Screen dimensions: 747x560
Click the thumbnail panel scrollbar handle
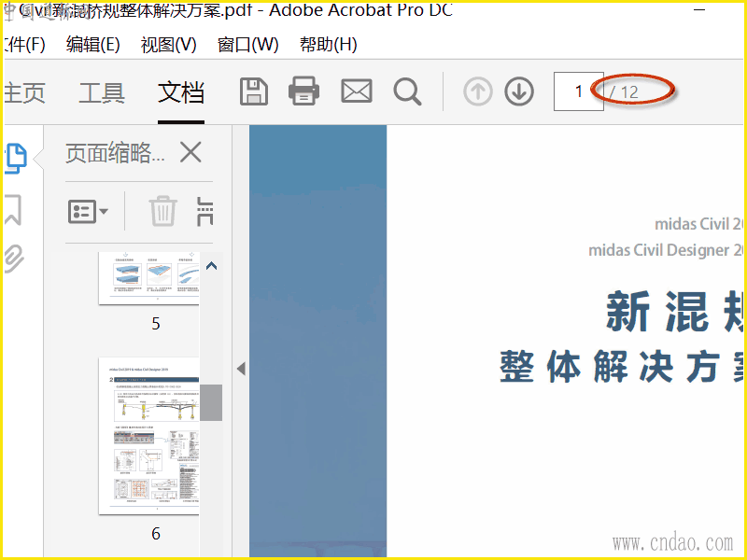tap(211, 402)
